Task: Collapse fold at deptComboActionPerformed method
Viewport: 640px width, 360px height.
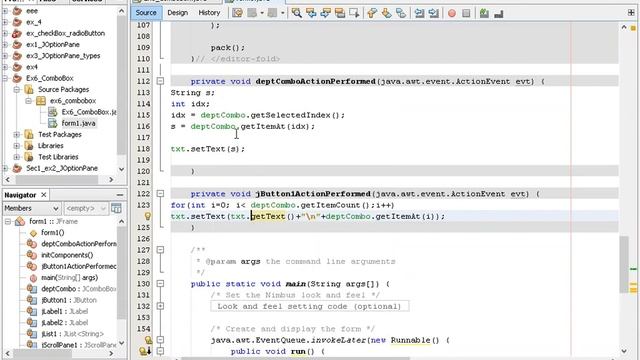Action: 160,81
